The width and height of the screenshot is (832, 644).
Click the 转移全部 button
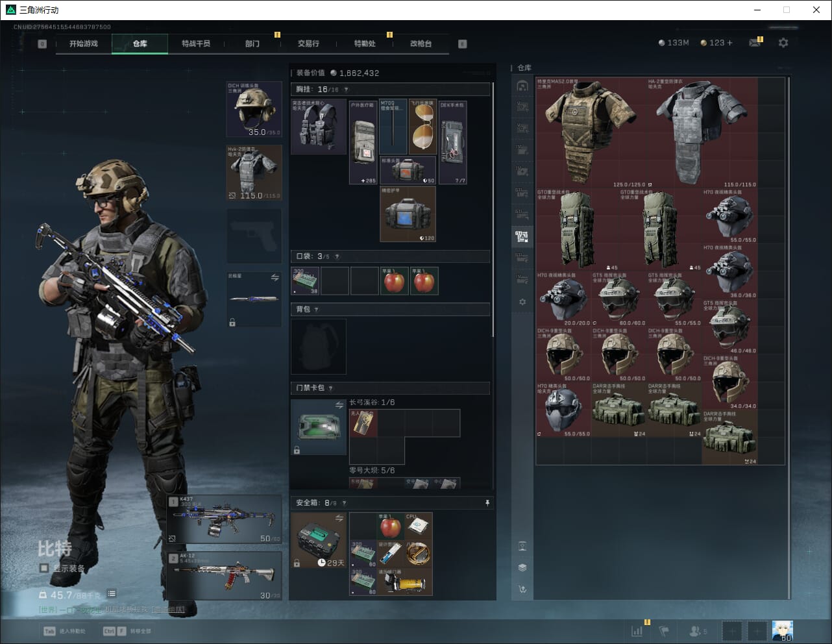(127, 631)
